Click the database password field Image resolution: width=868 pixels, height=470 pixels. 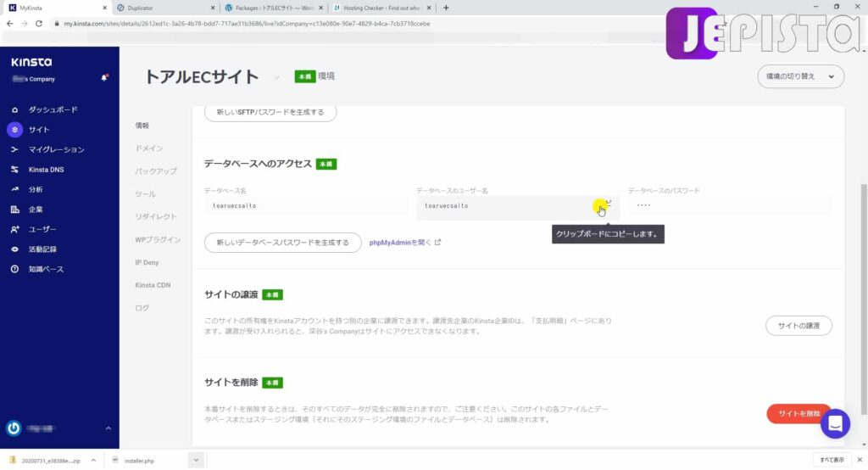[x=730, y=205]
